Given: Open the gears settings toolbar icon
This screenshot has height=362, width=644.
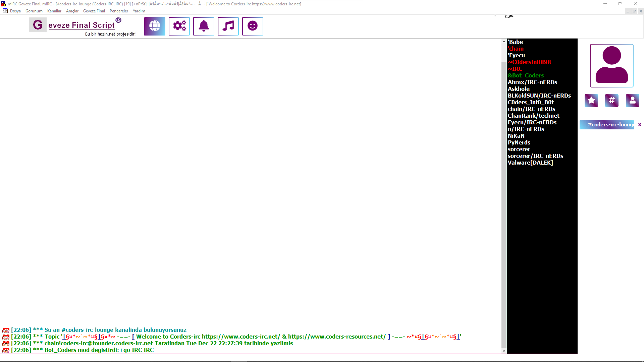Looking at the screenshot, I should coord(179,26).
